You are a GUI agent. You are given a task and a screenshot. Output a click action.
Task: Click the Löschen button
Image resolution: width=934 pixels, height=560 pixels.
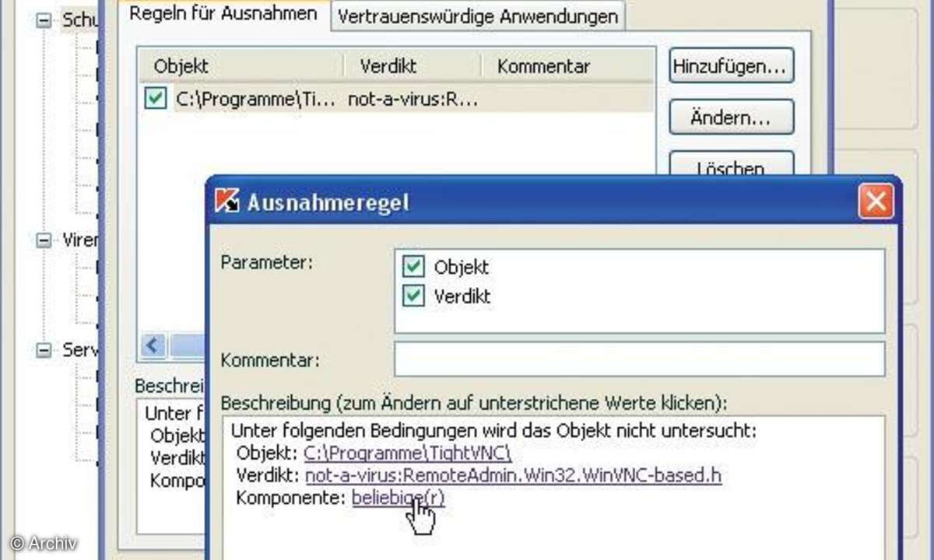click(x=731, y=165)
